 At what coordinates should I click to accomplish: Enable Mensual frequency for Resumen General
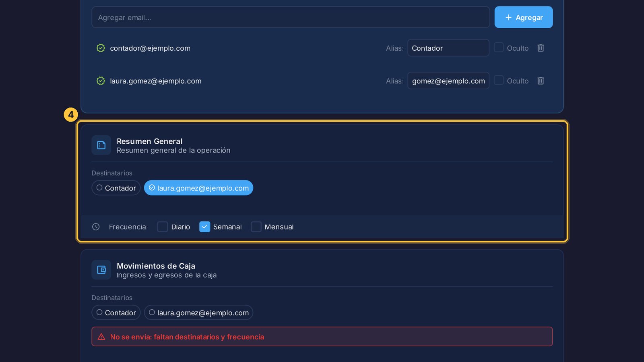click(256, 227)
